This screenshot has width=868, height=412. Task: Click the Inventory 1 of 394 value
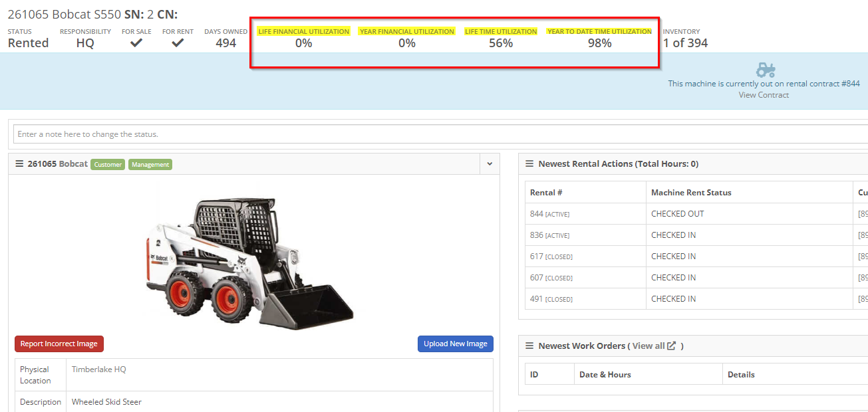click(x=685, y=43)
